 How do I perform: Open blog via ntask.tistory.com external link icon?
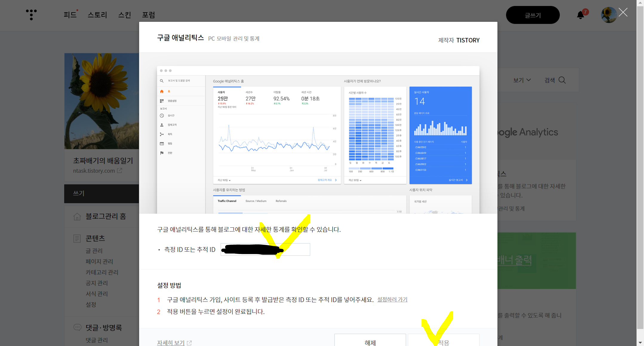pos(119,171)
